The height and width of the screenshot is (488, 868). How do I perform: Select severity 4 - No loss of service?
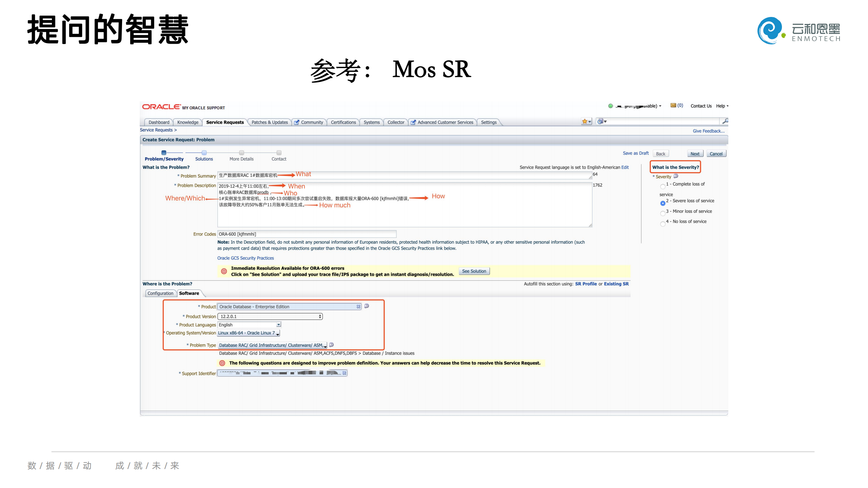coord(663,224)
